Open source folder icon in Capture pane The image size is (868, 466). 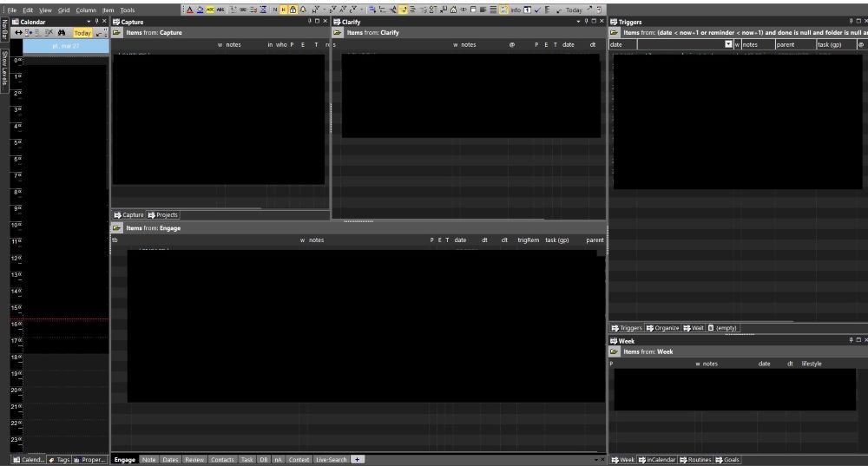117,32
